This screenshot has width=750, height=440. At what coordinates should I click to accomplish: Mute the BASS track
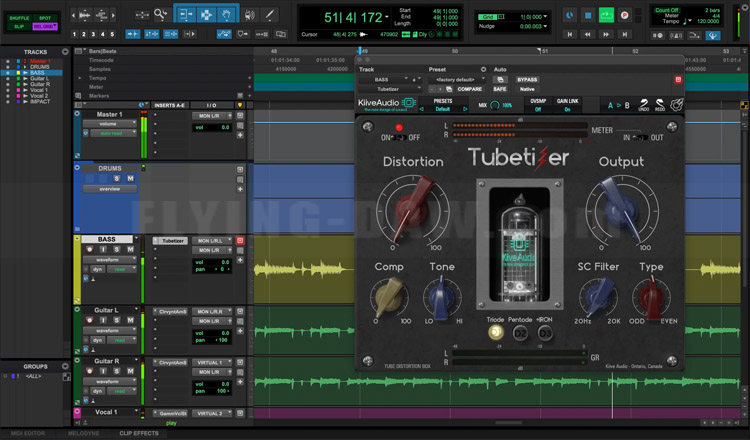click(130, 249)
